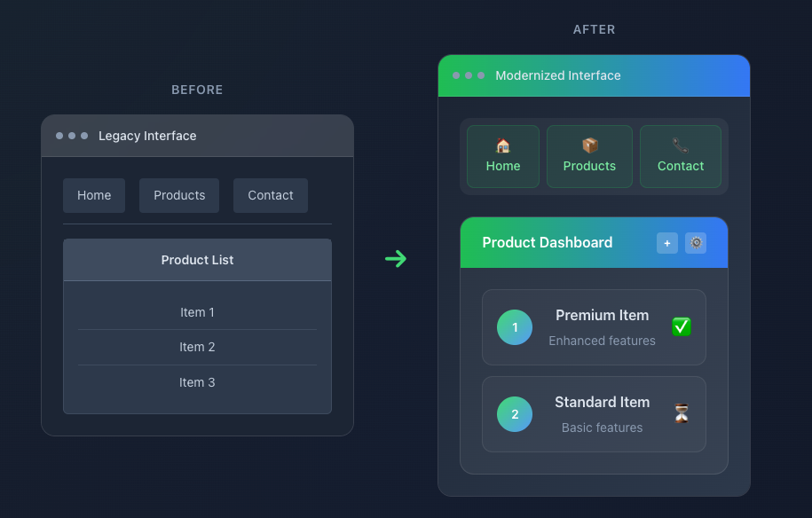Click the hourglass icon on Standard Item
The width and height of the screenshot is (812, 518).
[x=682, y=414]
